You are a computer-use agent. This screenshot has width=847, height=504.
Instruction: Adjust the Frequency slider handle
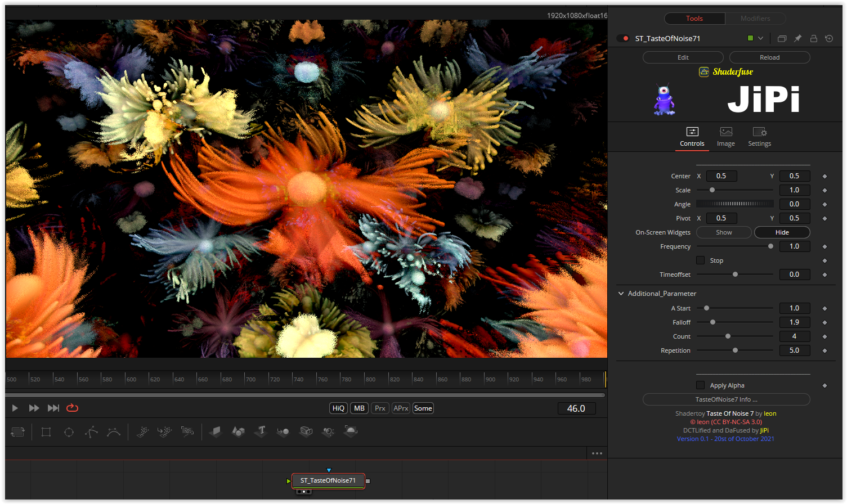point(770,246)
